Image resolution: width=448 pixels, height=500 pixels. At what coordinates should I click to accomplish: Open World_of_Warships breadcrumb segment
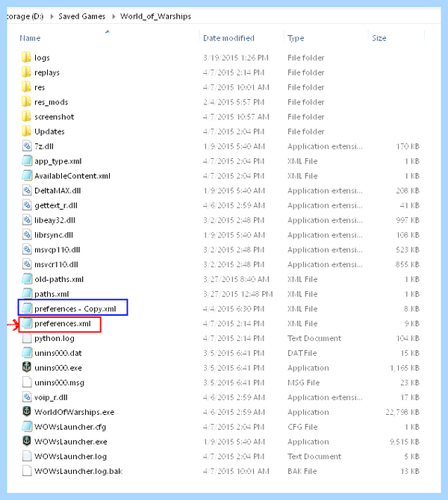click(155, 16)
